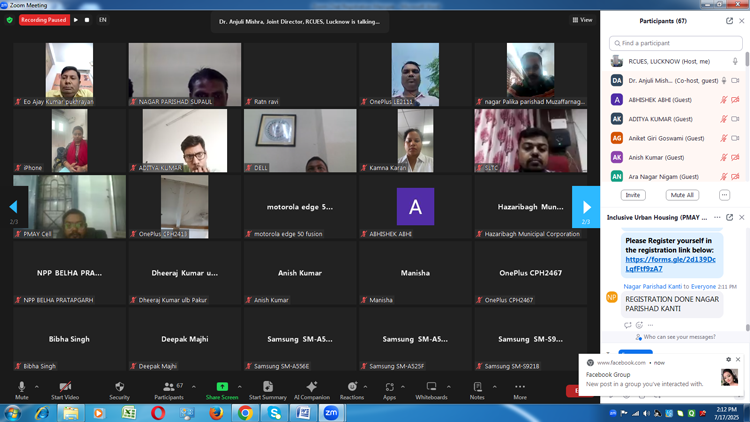This screenshot has width=750, height=422.
Task: Open the View layout dropdown
Action: [582, 20]
